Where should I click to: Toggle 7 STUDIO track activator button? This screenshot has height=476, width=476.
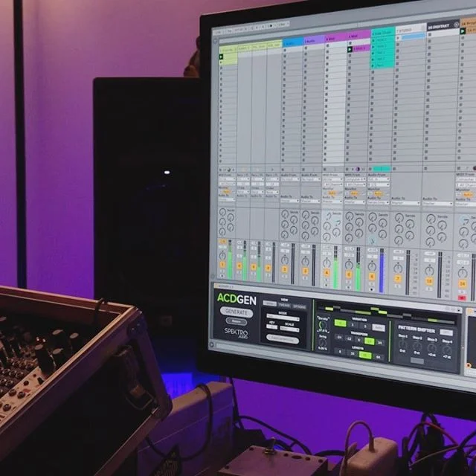398,279
